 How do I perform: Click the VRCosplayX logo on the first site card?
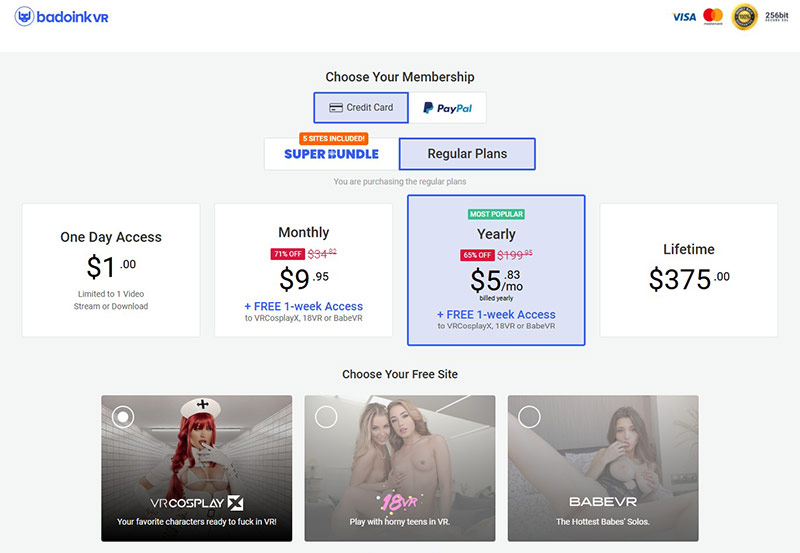(x=195, y=502)
